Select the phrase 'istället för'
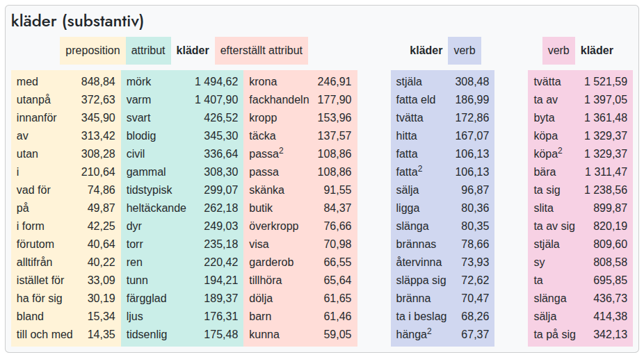The image size is (644, 357). pos(40,281)
